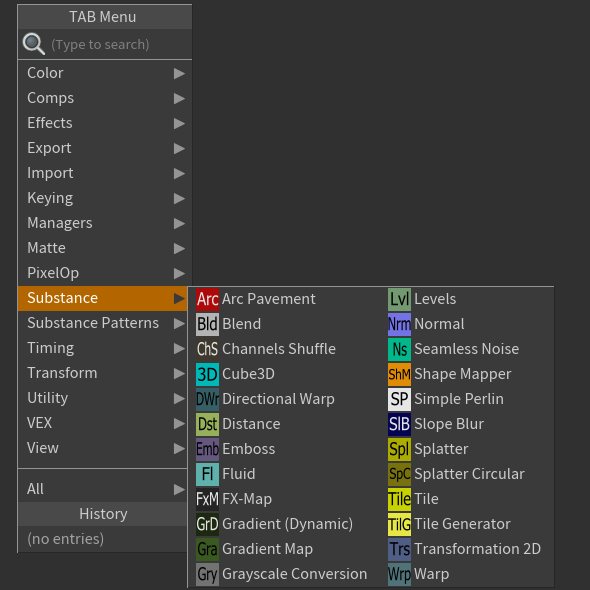Open the Substance Patterns category
590x590 pixels.
pos(103,323)
